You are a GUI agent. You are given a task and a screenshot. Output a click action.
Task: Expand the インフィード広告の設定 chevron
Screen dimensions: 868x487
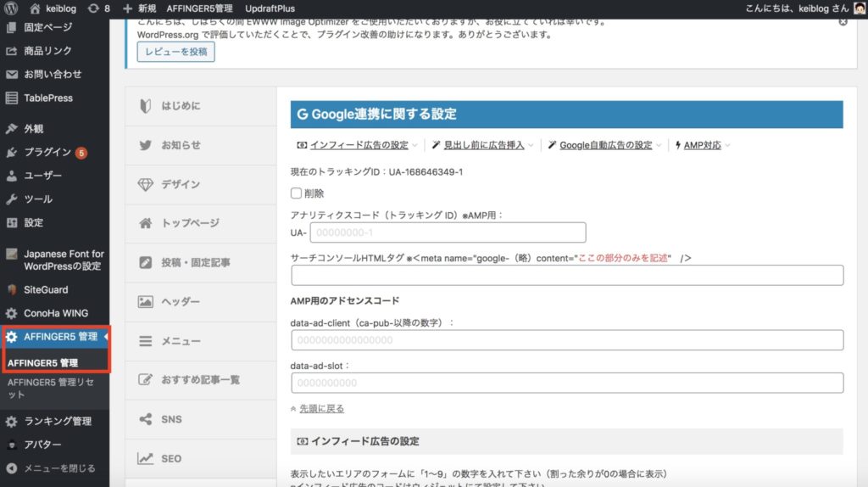tap(415, 146)
